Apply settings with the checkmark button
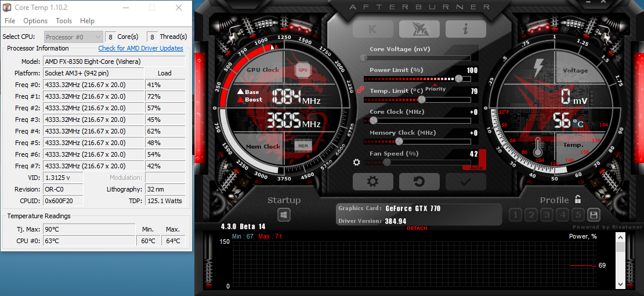Screen dimensions: 644x296 click(x=466, y=182)
